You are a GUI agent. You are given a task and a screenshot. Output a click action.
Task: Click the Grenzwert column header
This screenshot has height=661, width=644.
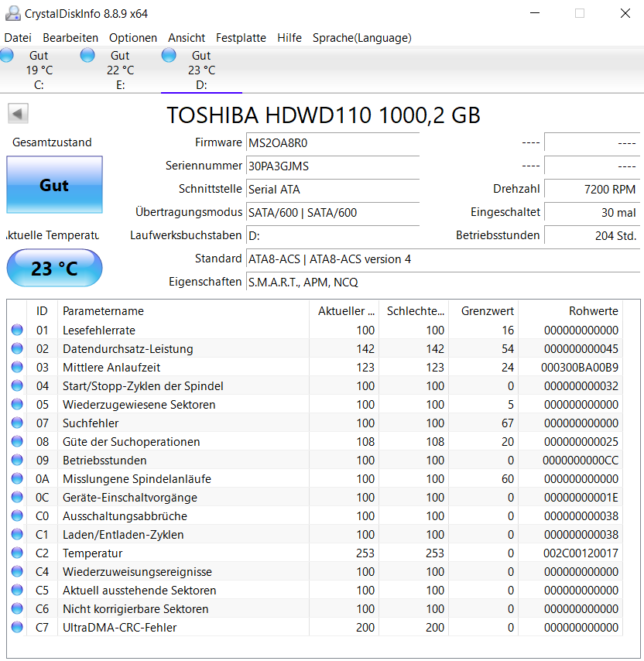483,311
